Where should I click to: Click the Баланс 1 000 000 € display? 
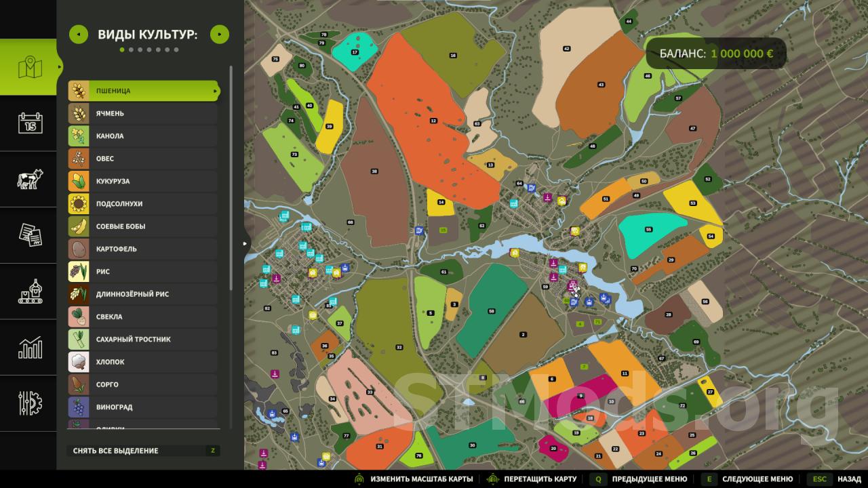pyautogui.click(x=716, y=53)
